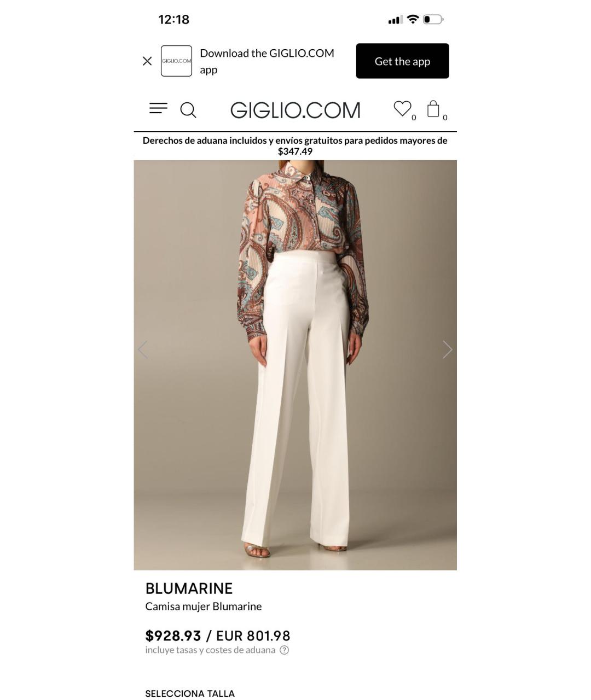The width and height of the screenshot is (591, 700).
Task: Tap the Get the app button
Action: [402, 61]
